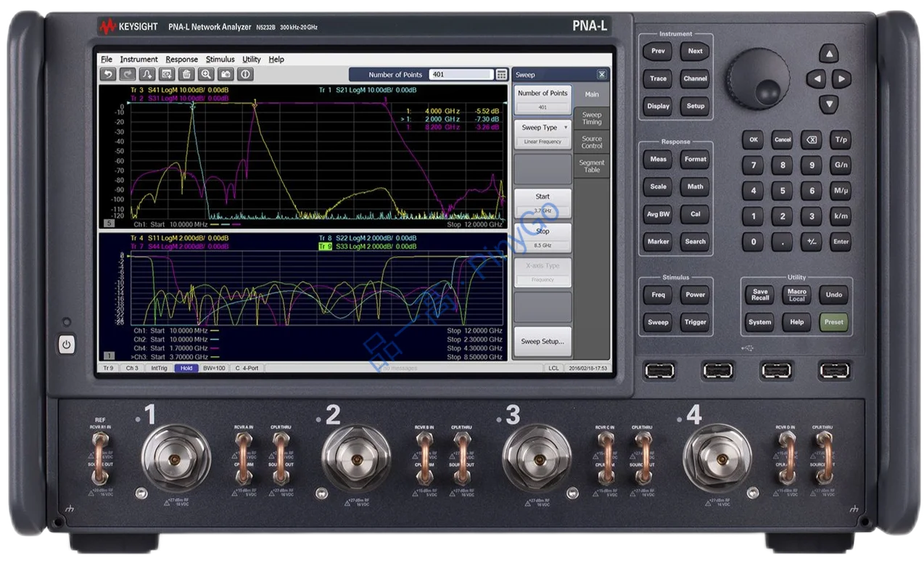Click the on-screen undo arrow toolbar icon
This screenshot has width=924, height=566.
108,74
